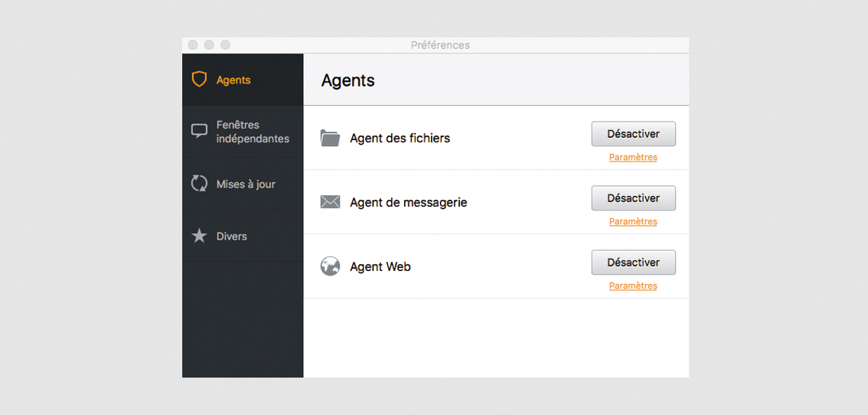Disable the Agent Web

click(x=633, y=262)
